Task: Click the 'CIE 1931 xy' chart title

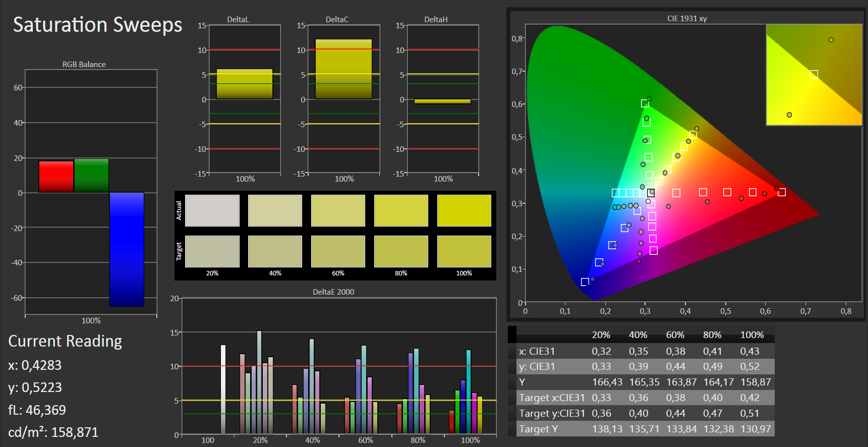Action: [687, 19]
